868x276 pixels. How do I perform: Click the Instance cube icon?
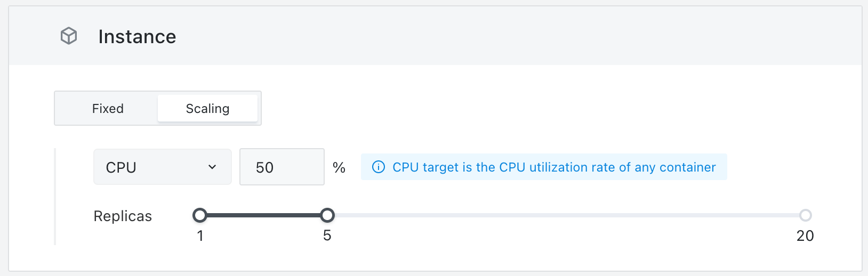(69, 36)
